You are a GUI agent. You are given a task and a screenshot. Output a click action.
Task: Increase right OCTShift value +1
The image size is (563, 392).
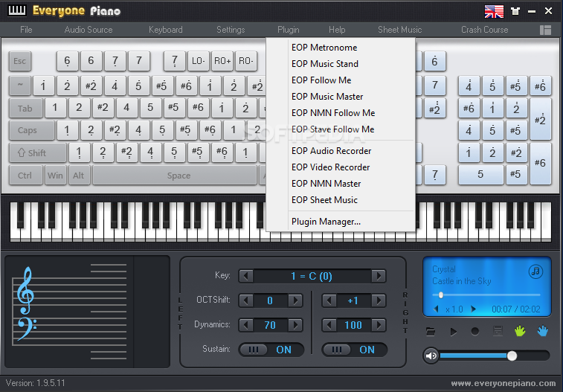coord(379,301)
